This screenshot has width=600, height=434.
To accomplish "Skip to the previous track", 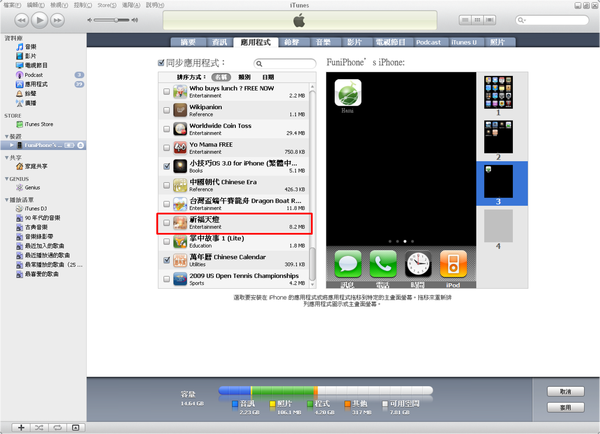I will [x=21, y=20].
